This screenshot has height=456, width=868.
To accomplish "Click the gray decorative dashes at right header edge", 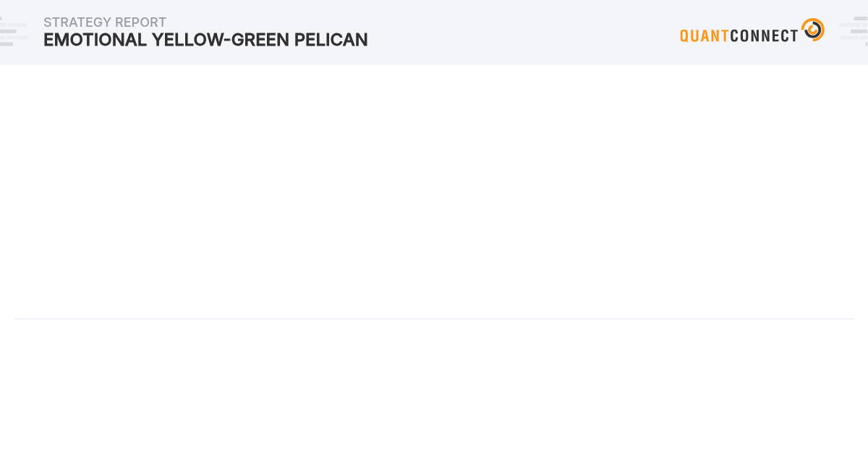I will coord(854,31).
